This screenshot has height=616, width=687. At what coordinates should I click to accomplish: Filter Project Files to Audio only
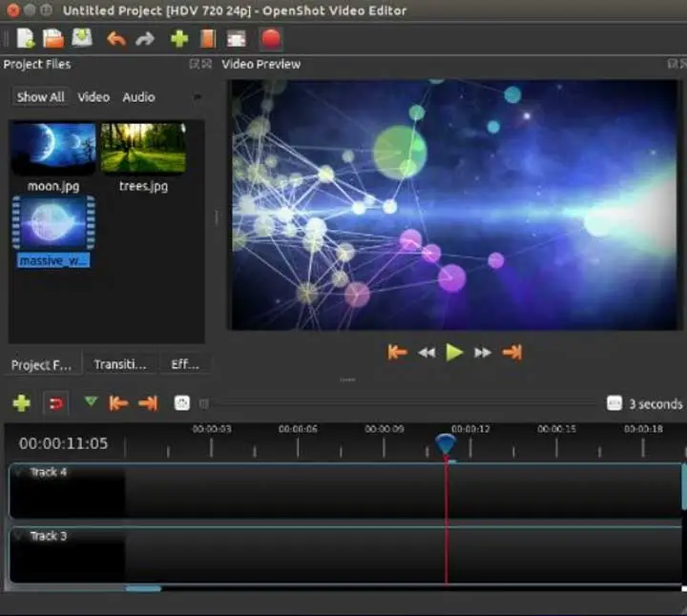point(138,97)
